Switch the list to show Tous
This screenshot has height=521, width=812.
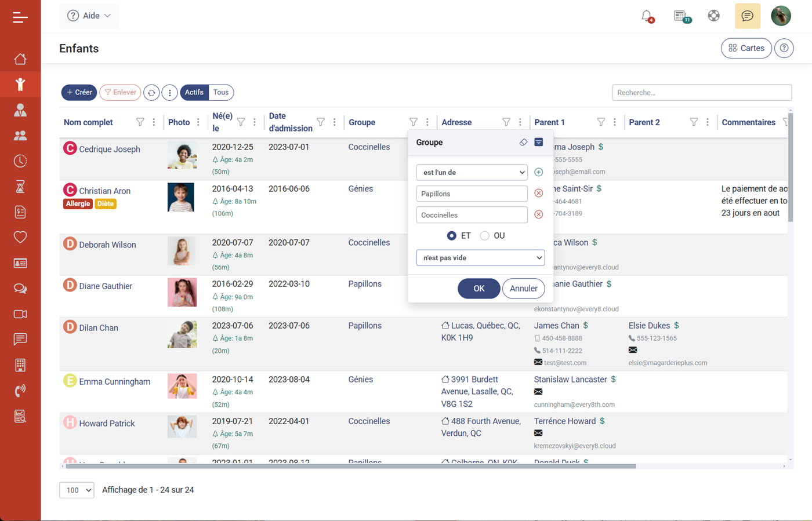(x=220, y=92)
